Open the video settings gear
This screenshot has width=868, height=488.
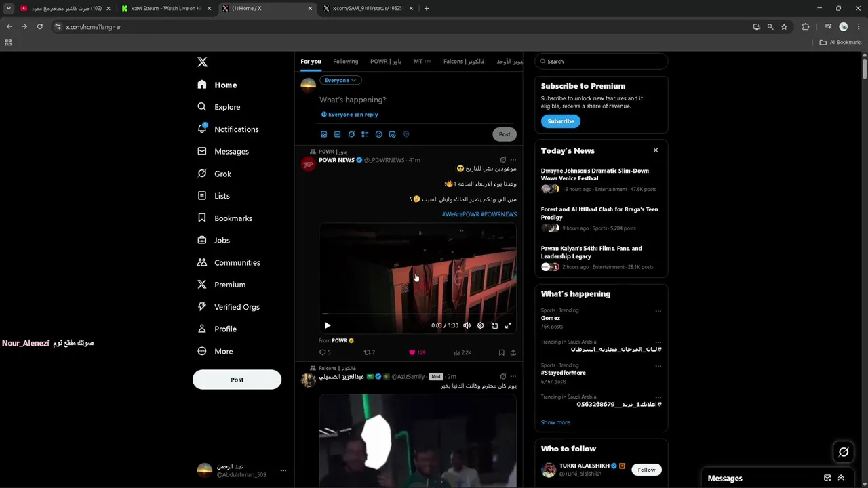480,325
